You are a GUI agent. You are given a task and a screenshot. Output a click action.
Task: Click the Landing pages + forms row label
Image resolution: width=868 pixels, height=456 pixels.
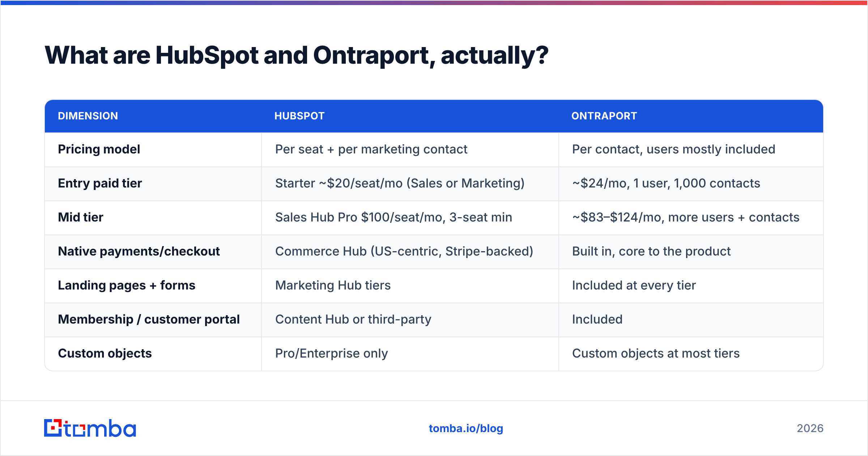point(127,285)
